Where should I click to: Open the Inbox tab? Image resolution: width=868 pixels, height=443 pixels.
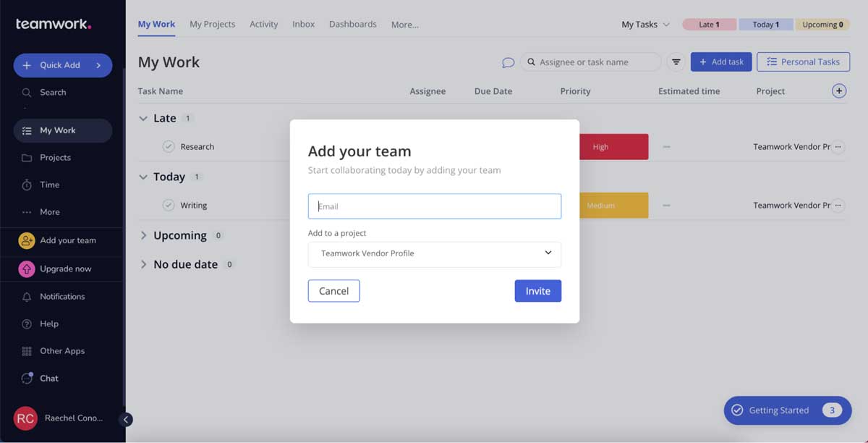tap(303, 24)
